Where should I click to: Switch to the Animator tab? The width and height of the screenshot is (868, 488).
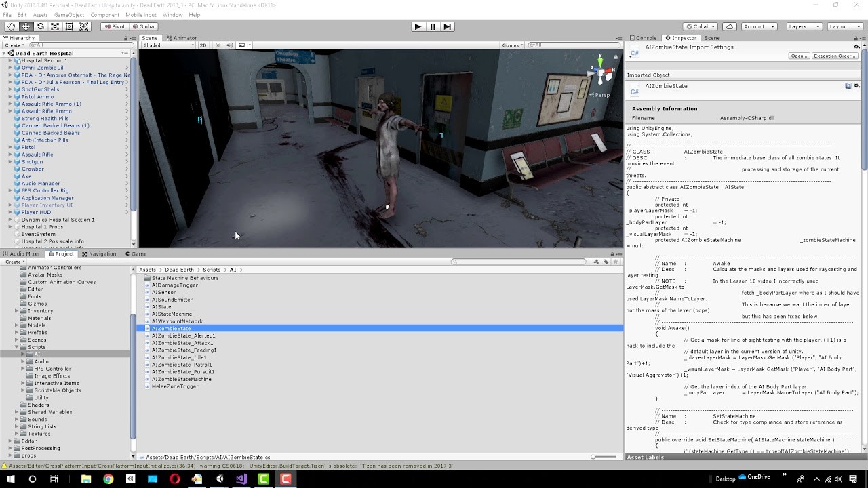(x=182, y=38)
